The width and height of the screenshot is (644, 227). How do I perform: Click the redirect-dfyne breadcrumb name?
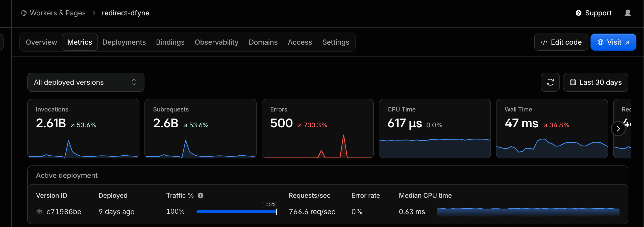pos(126,13)
